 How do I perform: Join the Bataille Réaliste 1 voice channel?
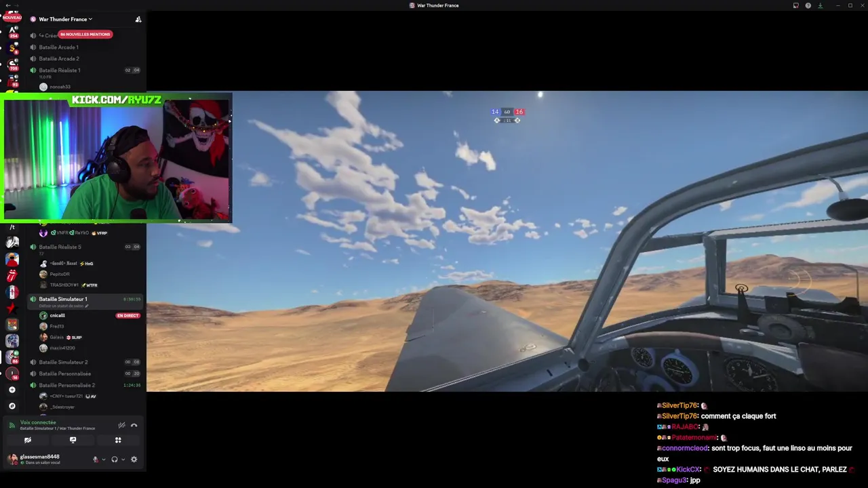click(x=60, y=70)
